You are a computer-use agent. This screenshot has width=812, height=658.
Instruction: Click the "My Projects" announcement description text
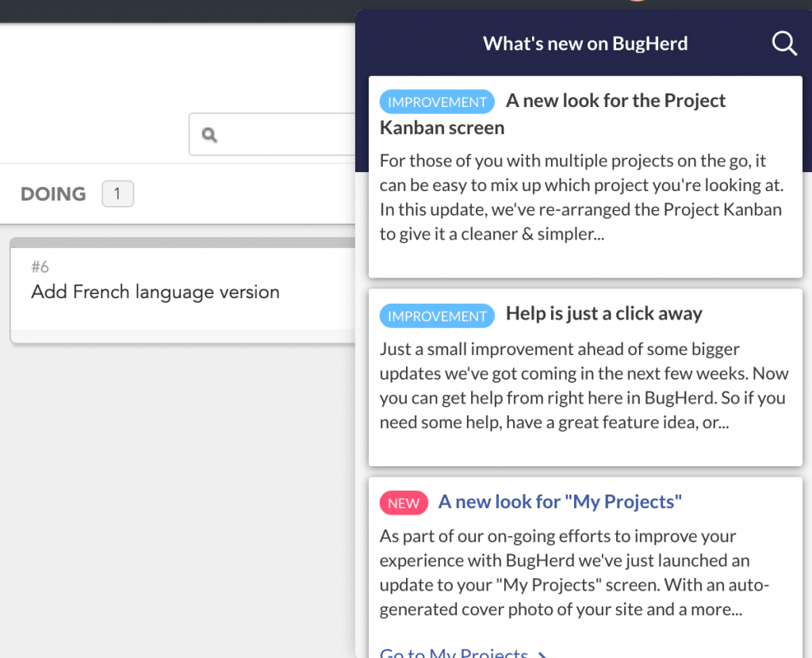pos(575,573)
